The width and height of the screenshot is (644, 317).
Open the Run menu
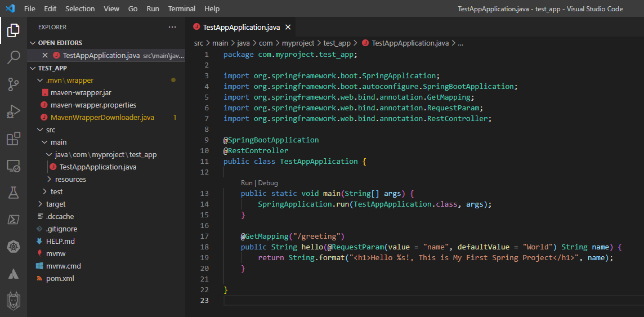pos(153,8)
